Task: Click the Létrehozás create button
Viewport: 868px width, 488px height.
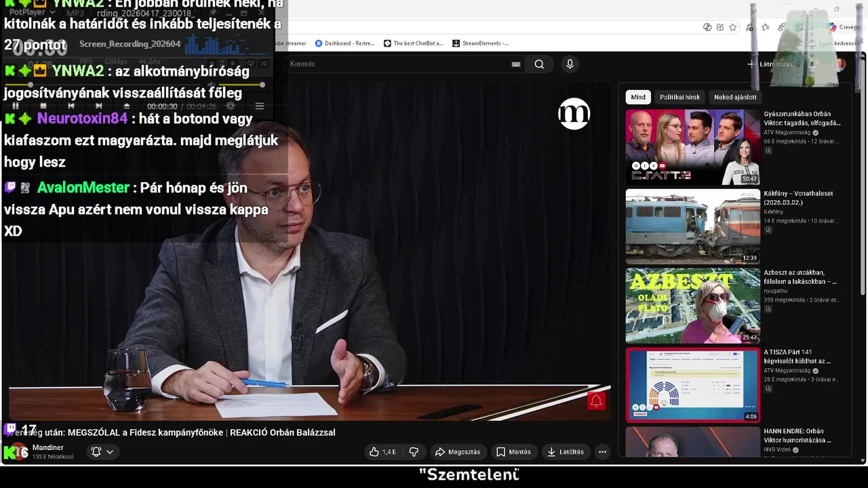Action: [x=770, y=64]
